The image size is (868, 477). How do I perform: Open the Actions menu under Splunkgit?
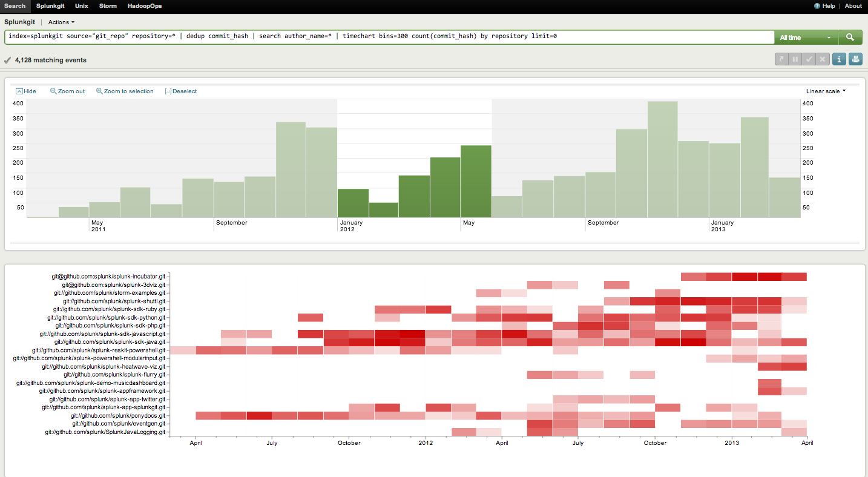(x=61, y=22)
